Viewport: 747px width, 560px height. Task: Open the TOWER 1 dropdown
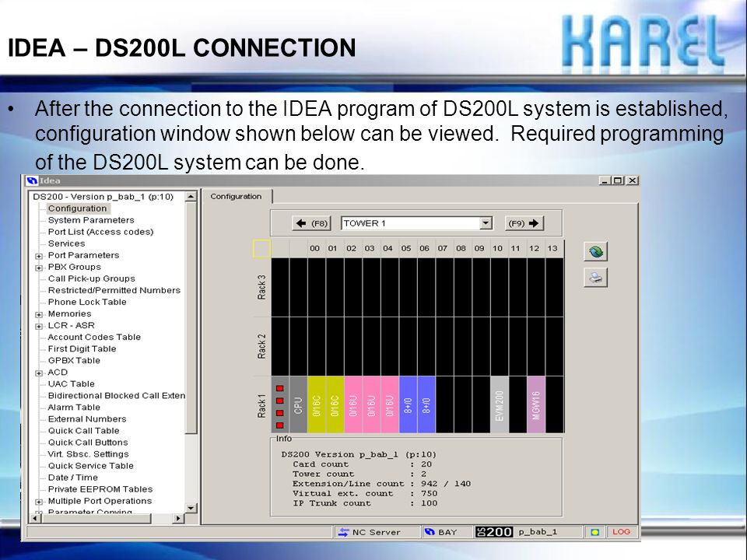pyautogui.click(x=486, y=223)
